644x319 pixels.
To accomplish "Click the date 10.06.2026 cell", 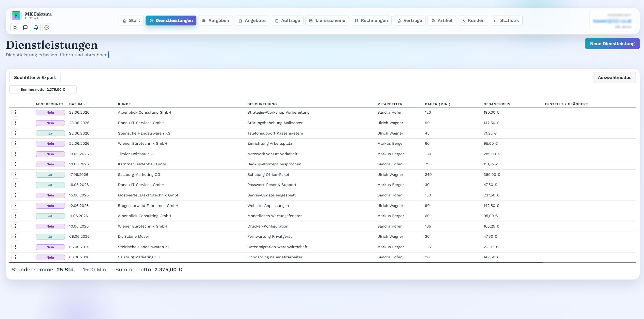I will 79,226.
